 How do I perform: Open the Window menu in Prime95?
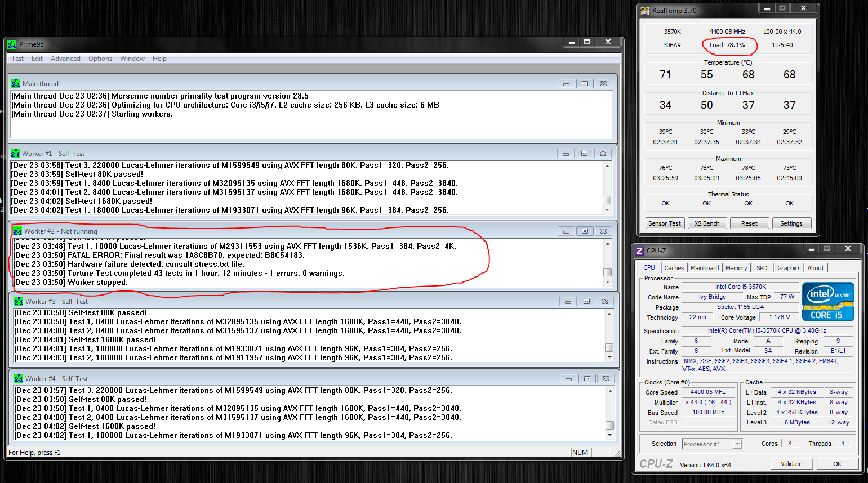pyautogui.click(x=132, y=59)
